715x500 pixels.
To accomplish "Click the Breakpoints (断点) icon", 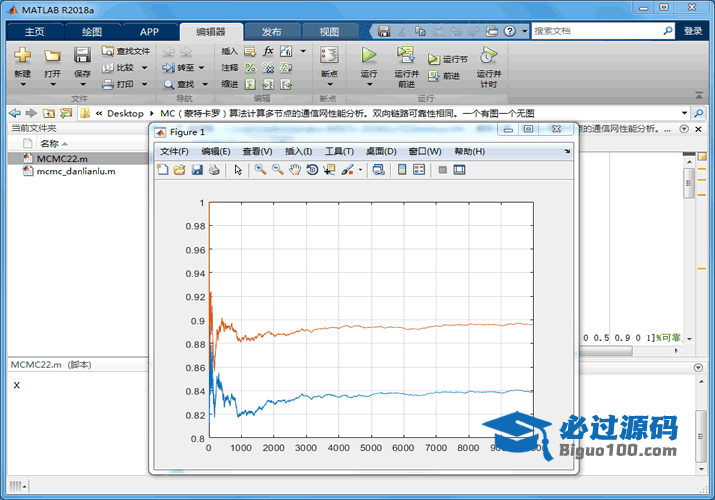I will [x=329, y=55].
